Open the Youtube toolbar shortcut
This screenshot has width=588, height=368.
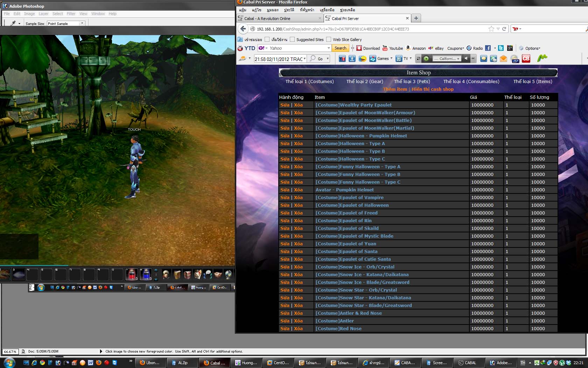[392, 48]
